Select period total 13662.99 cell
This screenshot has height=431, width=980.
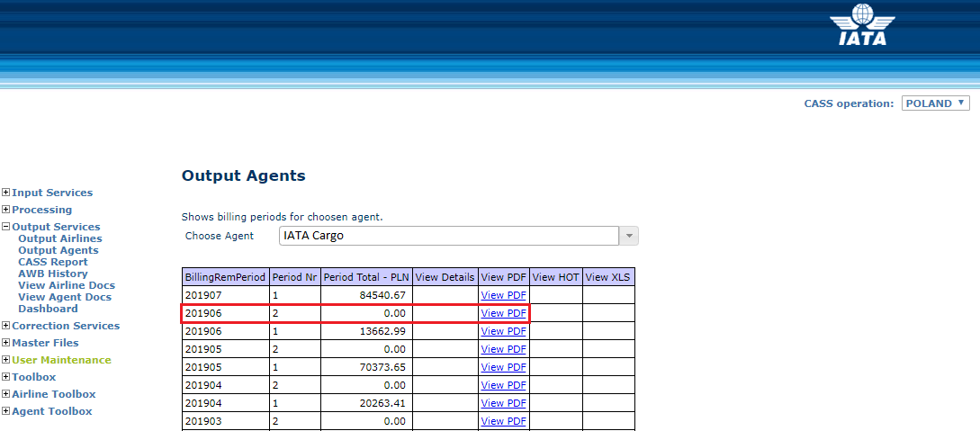366,331
